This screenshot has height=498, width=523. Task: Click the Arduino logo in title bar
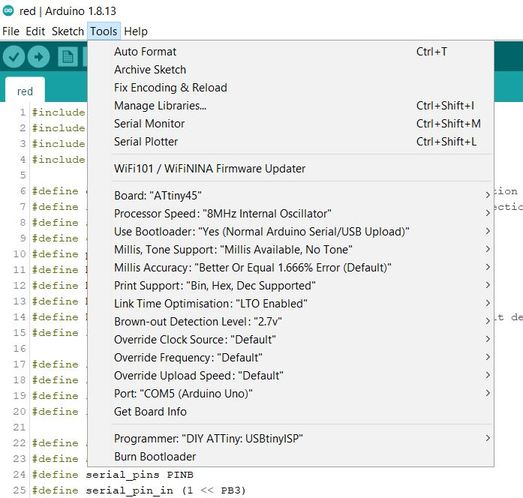(8, 11)
